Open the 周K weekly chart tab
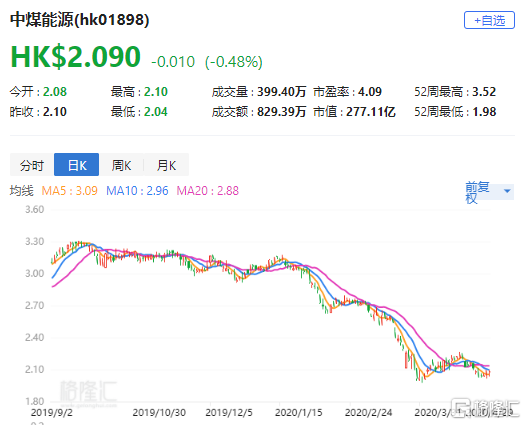The width and height of the screenshot is (526, 425). (121, 165)
